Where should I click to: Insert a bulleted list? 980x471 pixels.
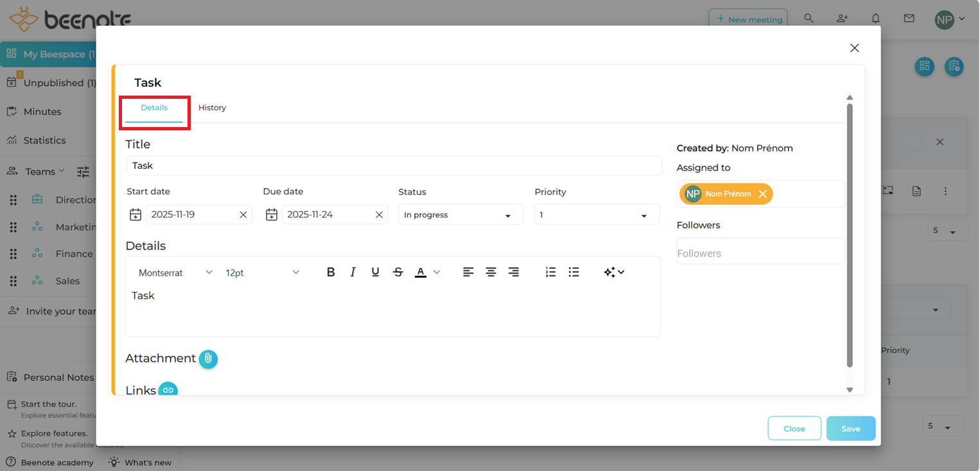(573, 272)
